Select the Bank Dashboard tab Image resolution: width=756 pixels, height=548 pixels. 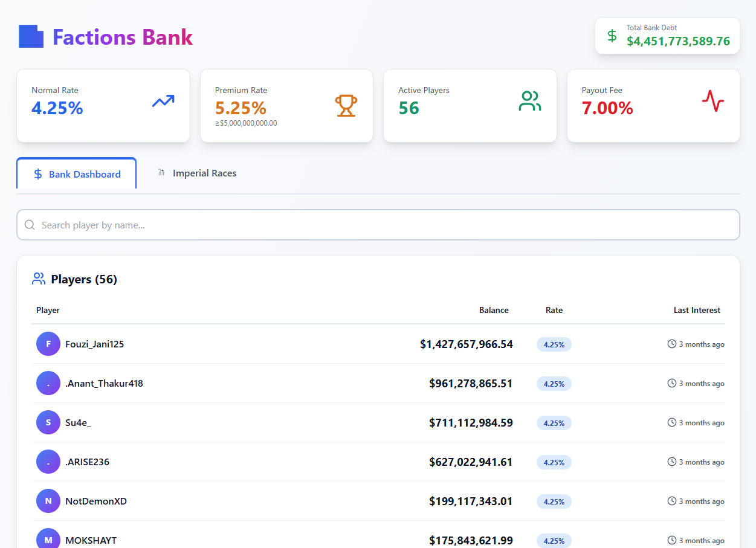pos(77,174)
